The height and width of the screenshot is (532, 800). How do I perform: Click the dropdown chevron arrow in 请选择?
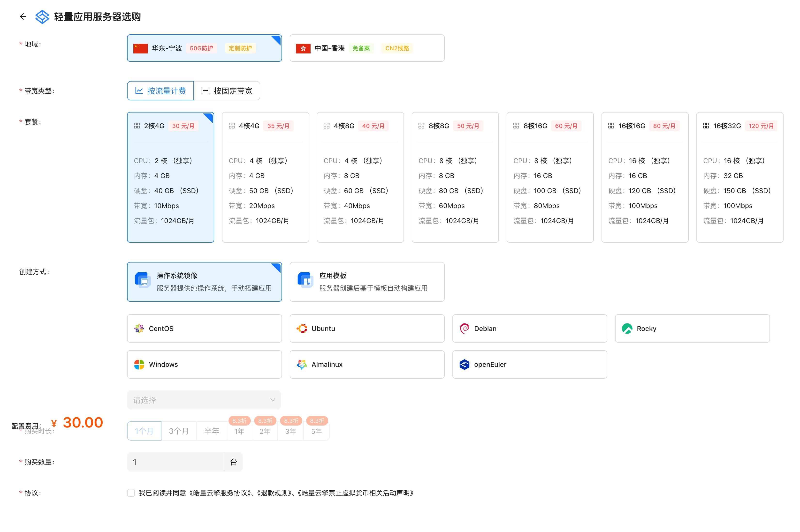coord(273,400)
